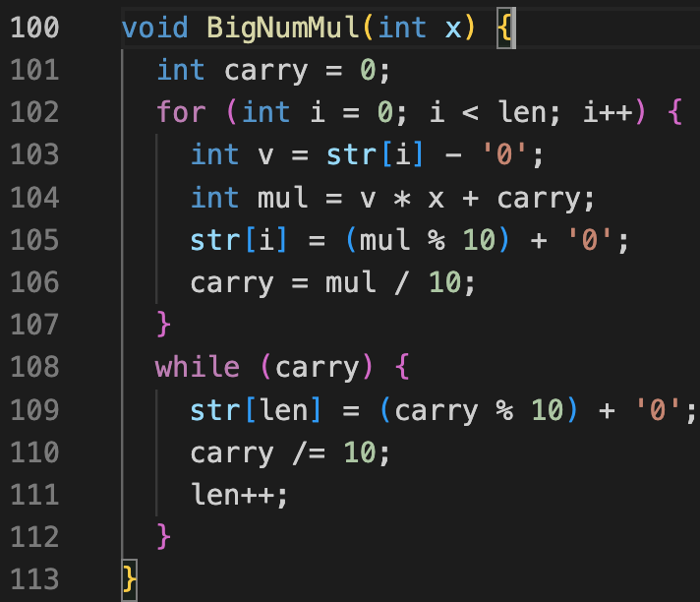The image size is (700, 602).
Task: Click line number 107 in the gutter
Action: coord(35,324)
